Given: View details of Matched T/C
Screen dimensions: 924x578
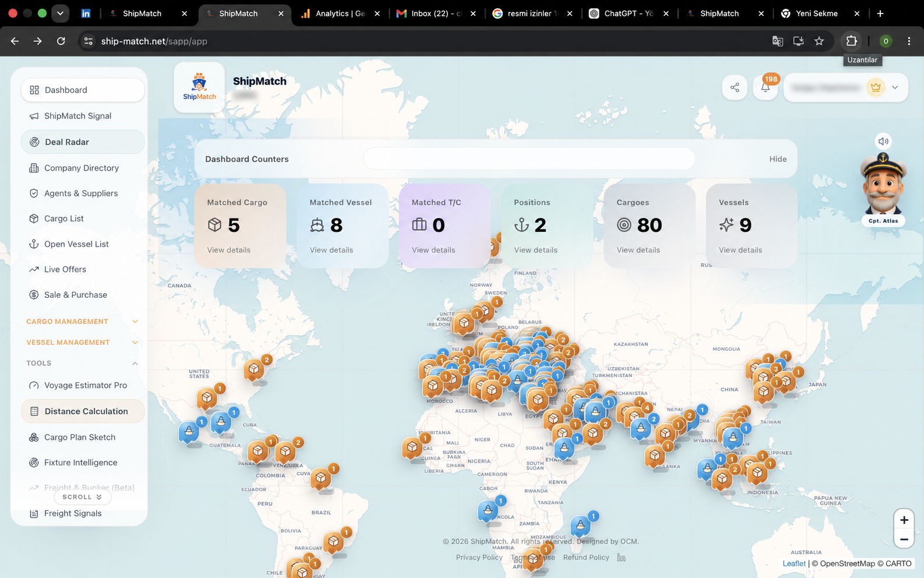Looking at the screenshot, I should 433,250.
